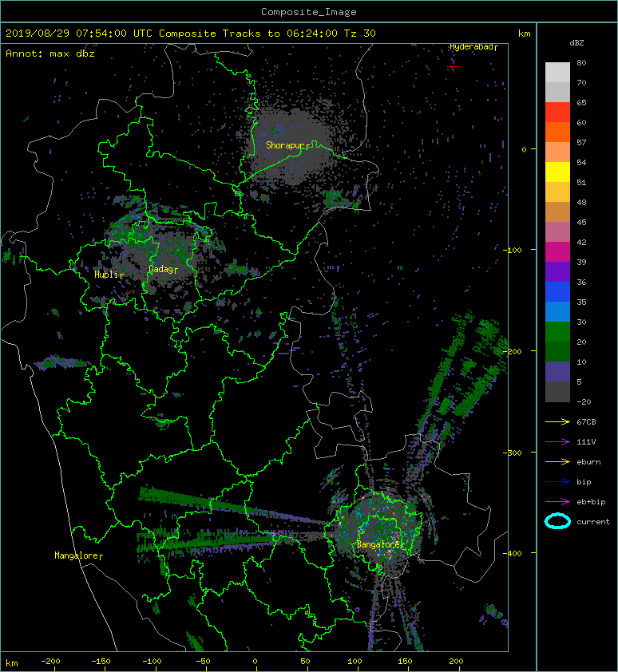Click the dark gray 5 dBZ swatch
This screenshot has height=672, width=618.
pyautogui.click(x=557, y=391)
